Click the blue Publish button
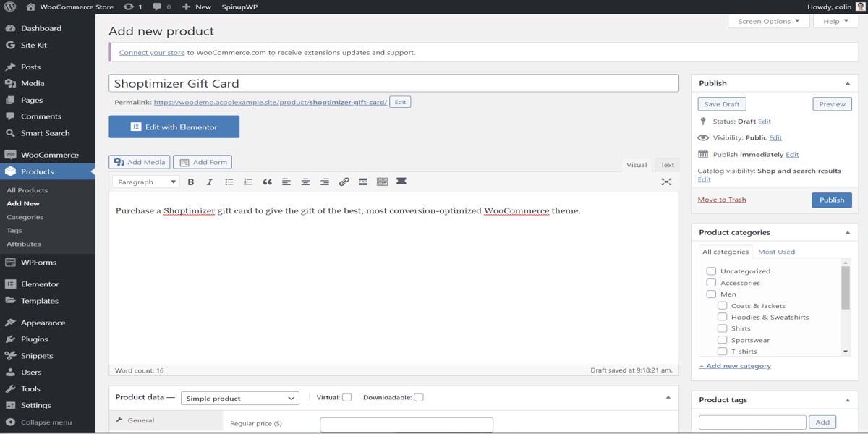Screen dimensions: 868x434 [831, 200]
